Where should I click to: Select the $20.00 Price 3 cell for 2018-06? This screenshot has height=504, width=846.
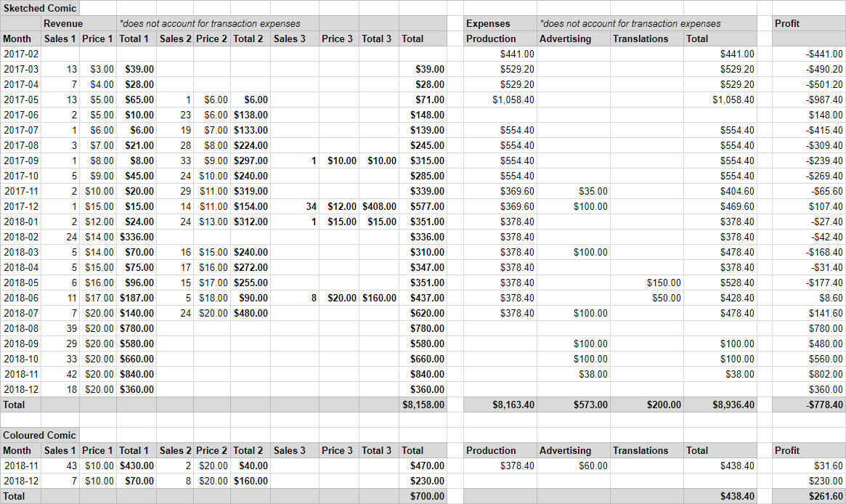[339, 298]
